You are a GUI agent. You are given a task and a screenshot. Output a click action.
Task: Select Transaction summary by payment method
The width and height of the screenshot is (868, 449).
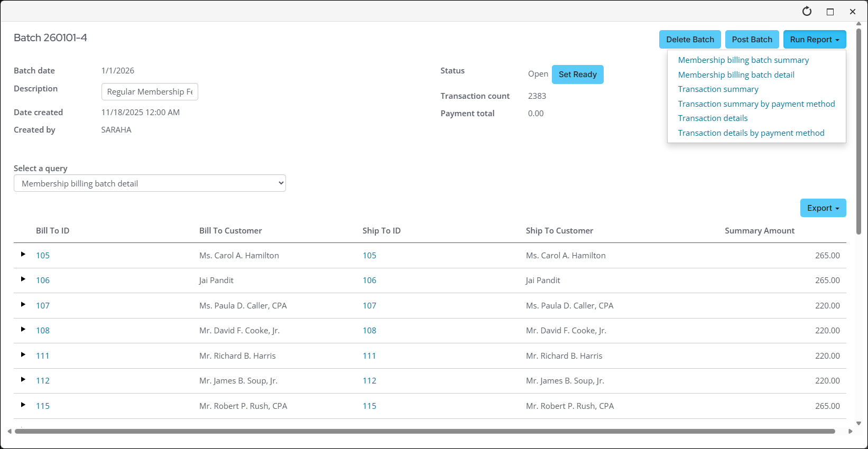(756, 104)
